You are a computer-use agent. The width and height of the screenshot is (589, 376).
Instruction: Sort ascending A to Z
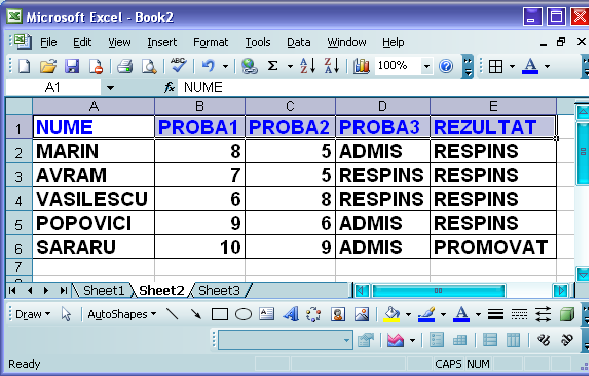tap(307, 66)
